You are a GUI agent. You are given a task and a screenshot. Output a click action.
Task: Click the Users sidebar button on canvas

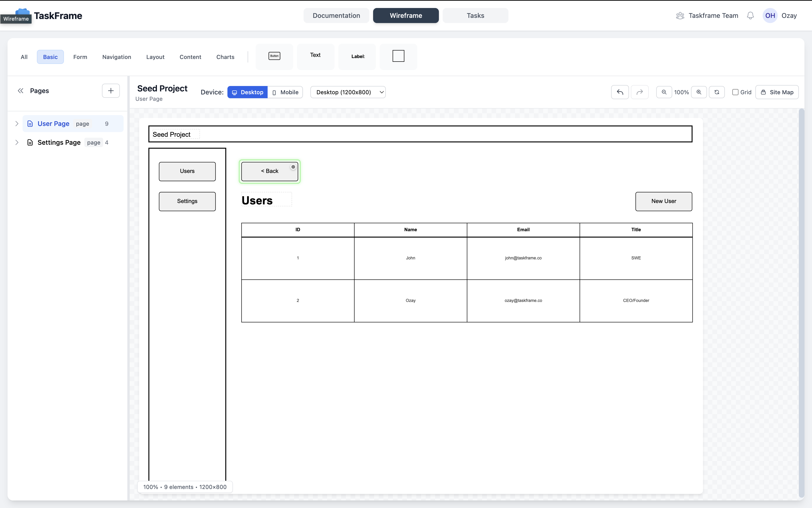coord(187,171)
